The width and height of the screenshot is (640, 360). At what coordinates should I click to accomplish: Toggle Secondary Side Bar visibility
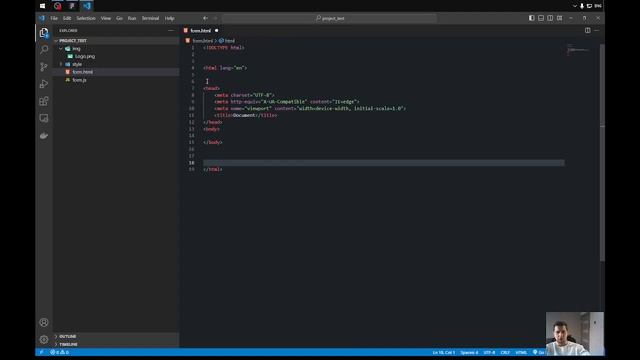tap(550, 18)
